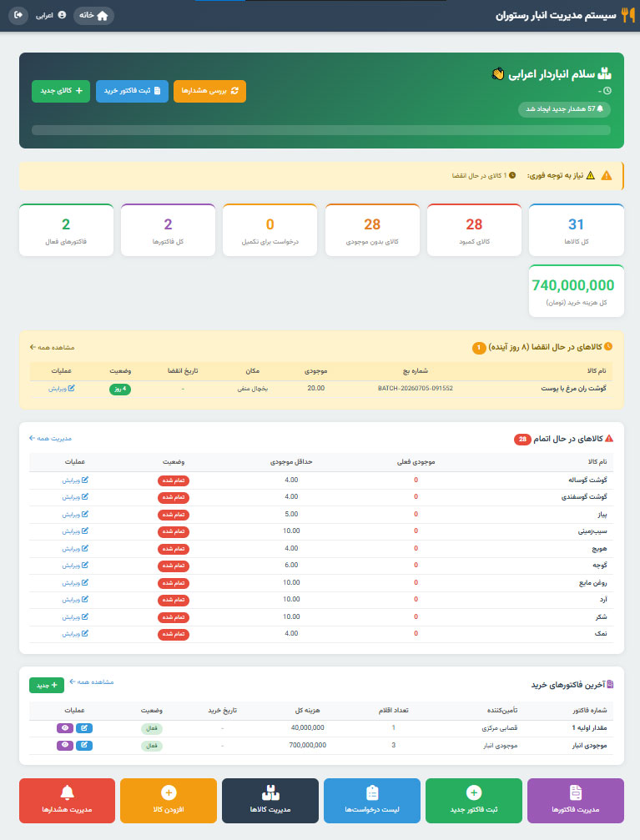This screenshot has height=840, width=640.
Task: Click purple eye icon for موجودی انبار invoice
Action: point(65,746)
